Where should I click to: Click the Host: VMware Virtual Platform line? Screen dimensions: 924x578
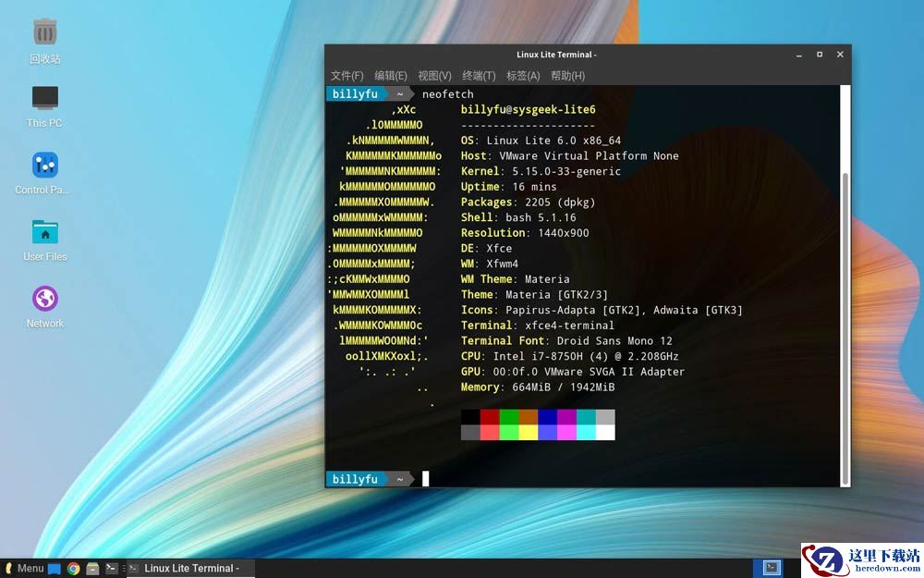[570, 155]
